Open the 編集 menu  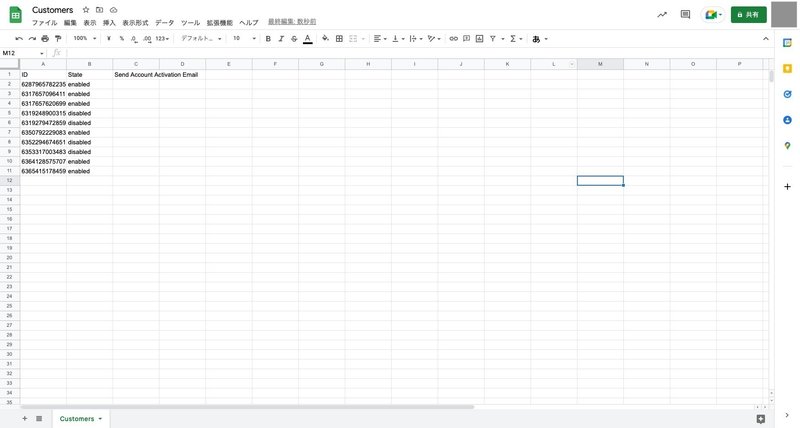coord(70,23)
